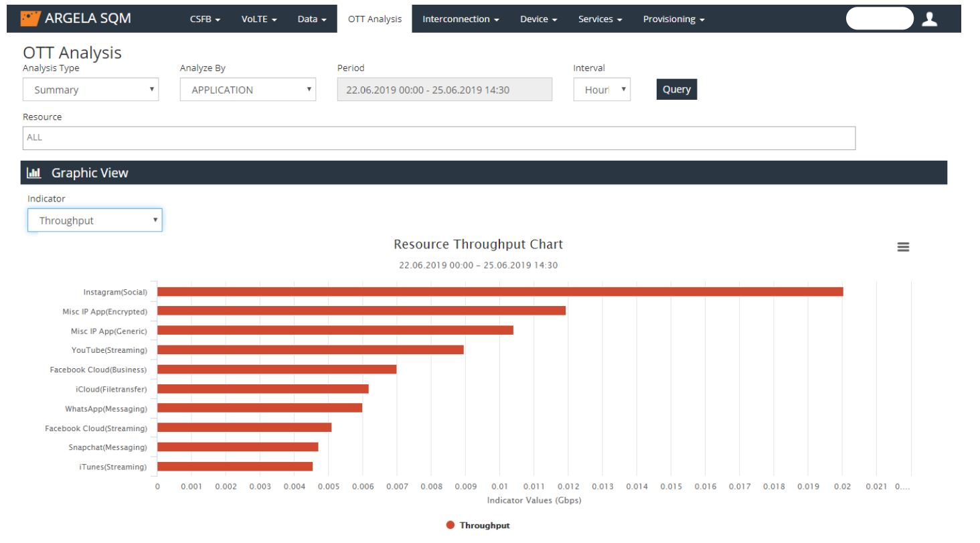Click the Instagram(Social) throughput bar
The width and height of the screenshot is (980, 543).
(x=499, y=291)
